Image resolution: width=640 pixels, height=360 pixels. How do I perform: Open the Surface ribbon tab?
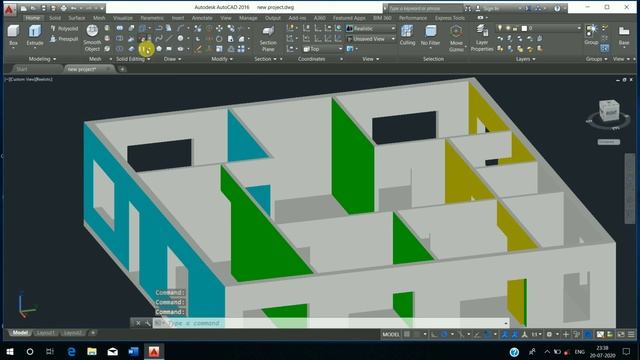tap(77, 18)
